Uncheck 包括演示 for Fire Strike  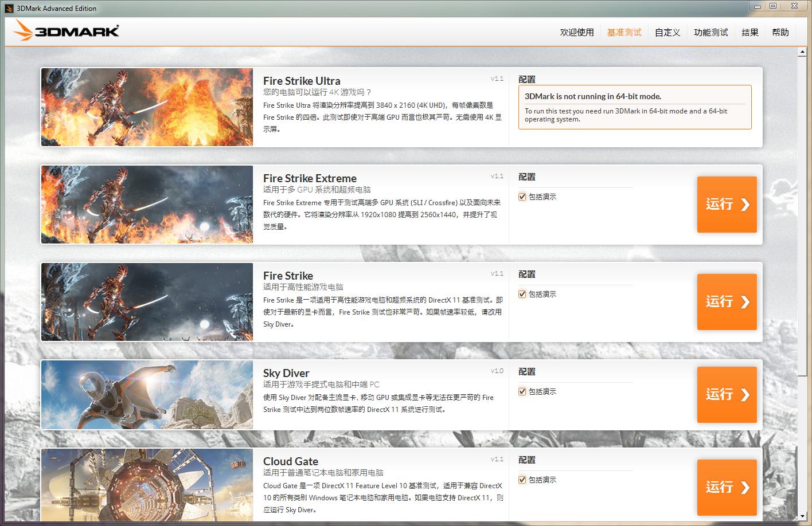coord(522,294)
